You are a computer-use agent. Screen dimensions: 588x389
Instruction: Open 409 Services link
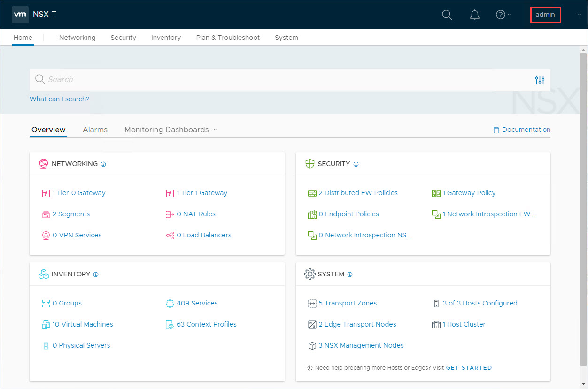pos(197,303)
